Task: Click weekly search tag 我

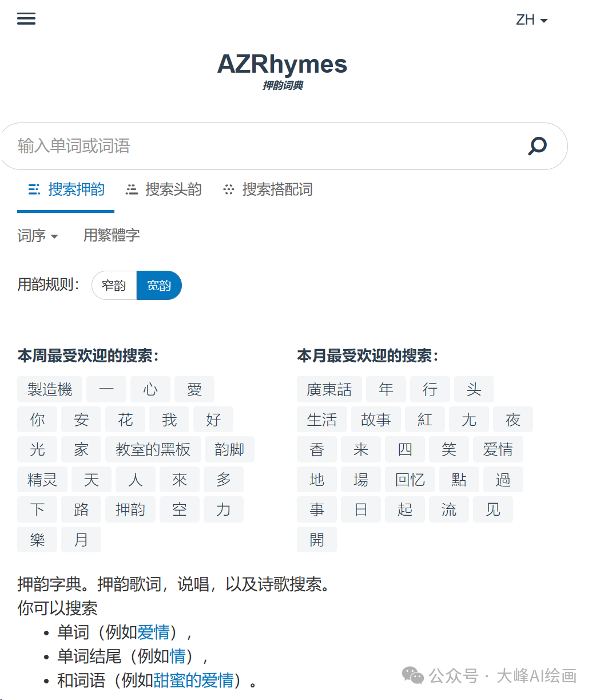Action: pyautogui.click(x=169, y=420)
